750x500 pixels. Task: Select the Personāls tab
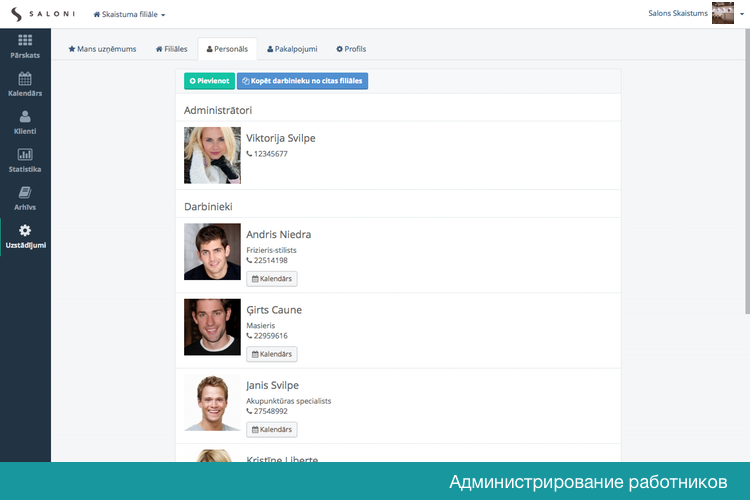point(227,49)
